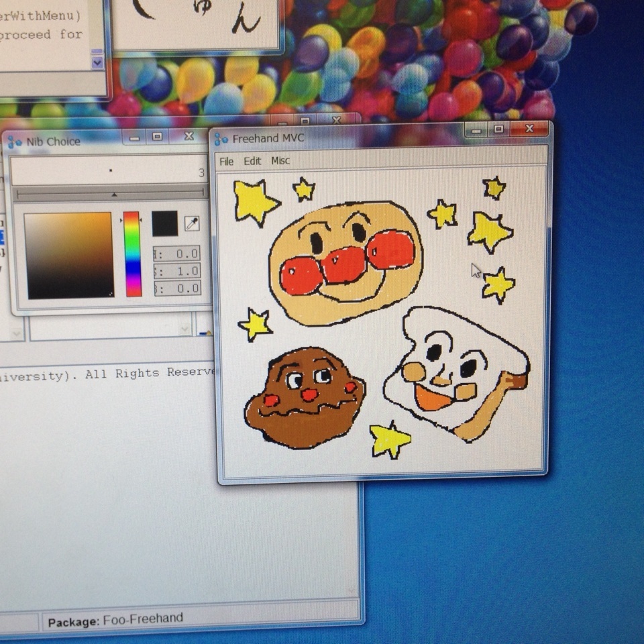The width and height of the screenshot is (644, 644).
Task: Click the nib size value '3'
Action: point(201,173)
